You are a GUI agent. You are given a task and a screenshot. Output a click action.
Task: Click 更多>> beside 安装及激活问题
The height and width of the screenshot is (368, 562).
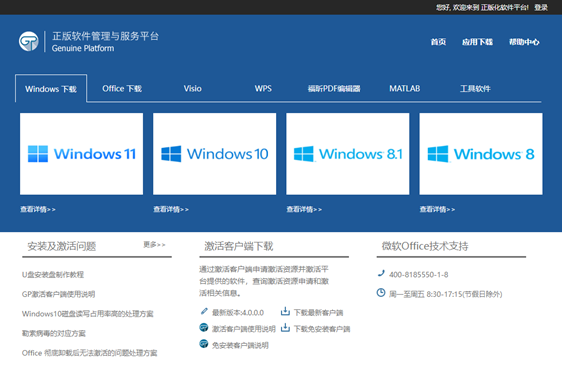[154, 244]
